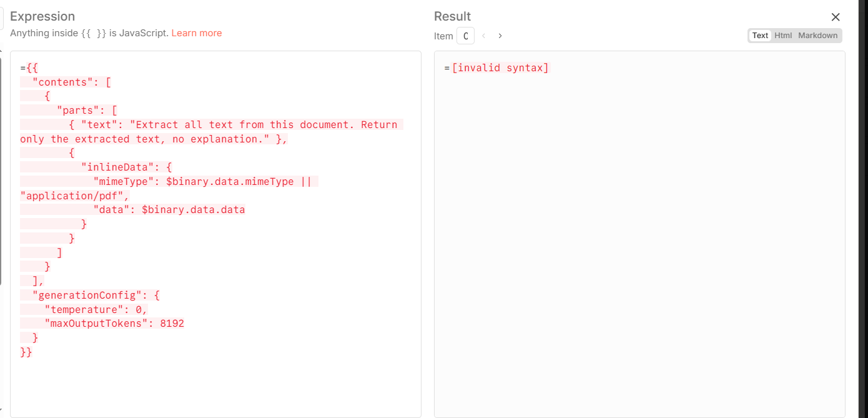Switch result view to Markdown

(x=817, y=36)
